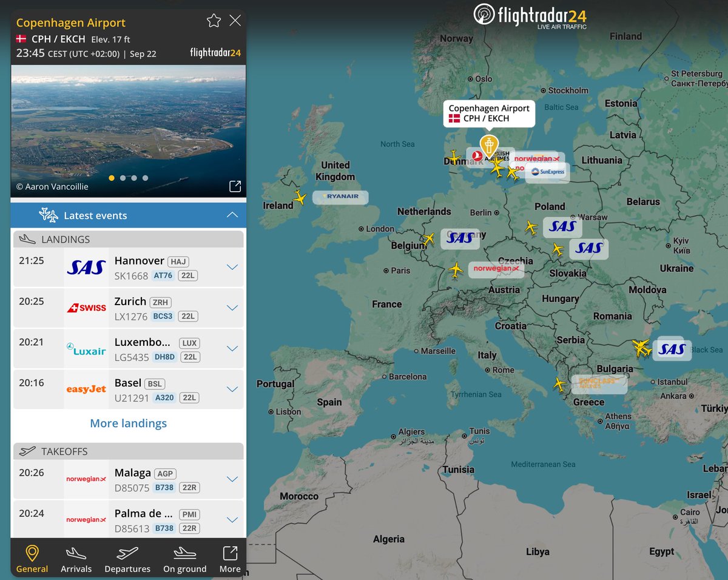728x580 pixels.
Task: Collapse the Latest events section
Action: click(232, 215)
